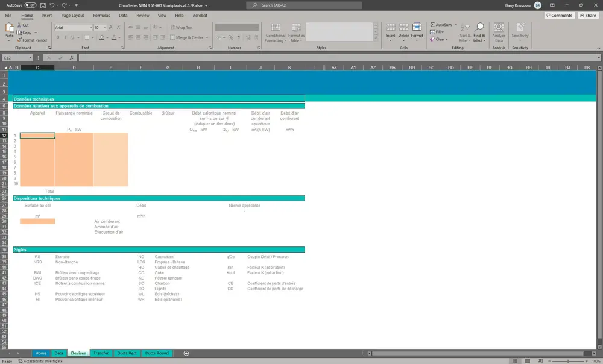Click the Analyze Data icon
The image size is (603, 364).
499,28
